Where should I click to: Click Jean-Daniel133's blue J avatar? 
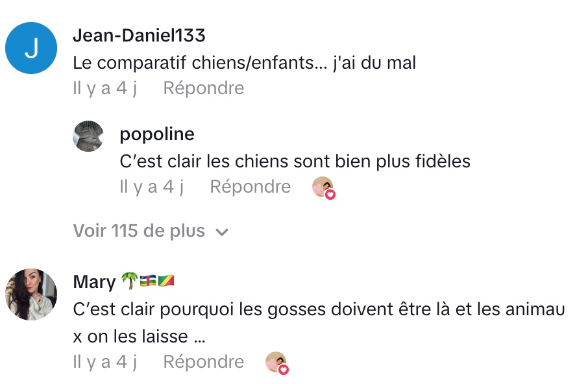point(31,48)
